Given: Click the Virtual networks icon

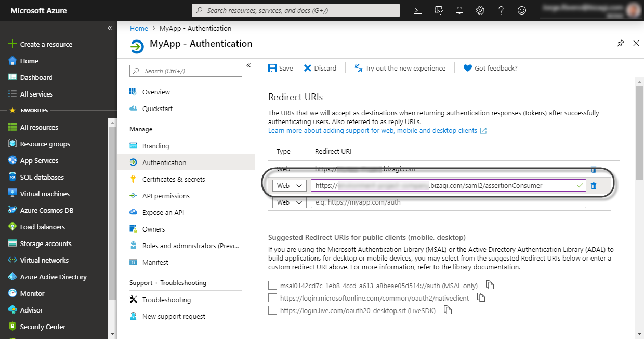Looking at the screenshot, I should (x=12, y=260).
